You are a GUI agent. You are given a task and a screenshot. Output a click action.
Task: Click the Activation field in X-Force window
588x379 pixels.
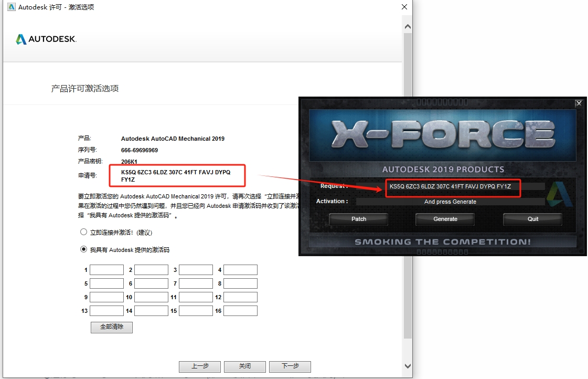click(x=451, y=202)
